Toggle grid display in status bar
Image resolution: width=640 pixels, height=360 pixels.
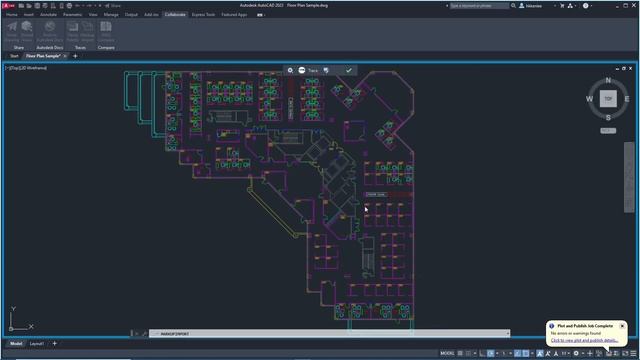[460, 353]
